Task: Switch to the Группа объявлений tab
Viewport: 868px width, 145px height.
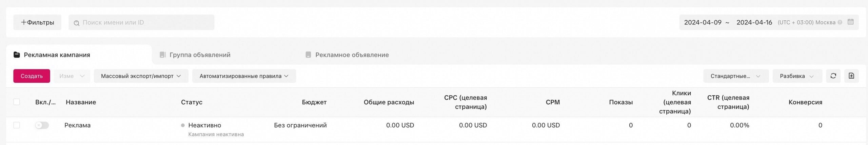Action: [x=200, y=55]
